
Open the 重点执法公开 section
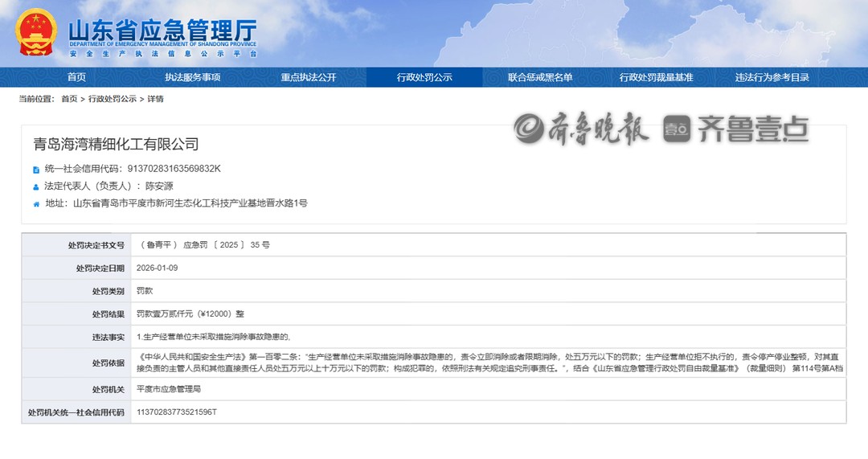pyautogui.click(x=309, y=77)
